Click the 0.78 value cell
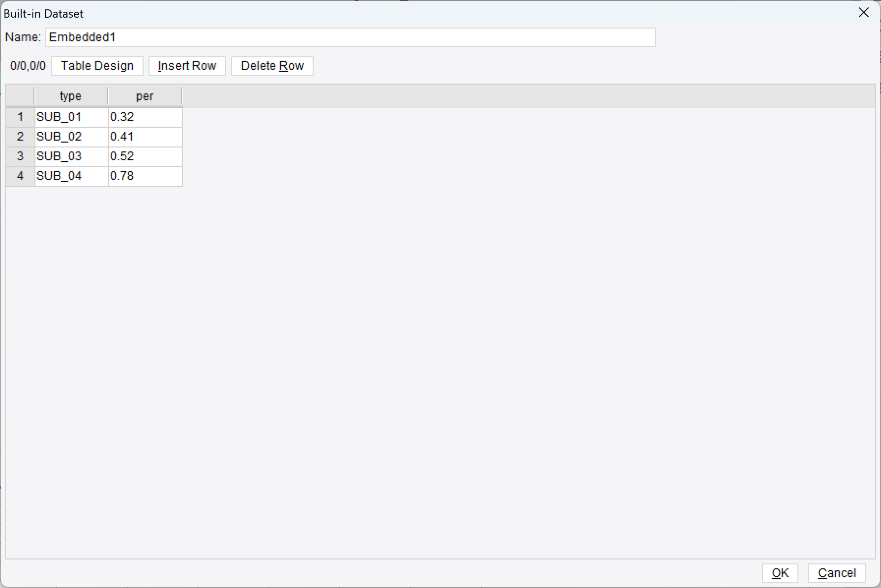 point(146,176)
